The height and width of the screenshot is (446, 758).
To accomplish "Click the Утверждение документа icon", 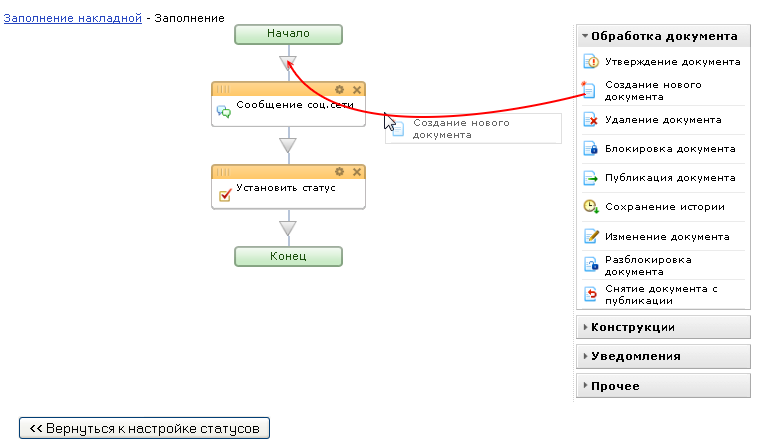I will click(x=590, y=62).
